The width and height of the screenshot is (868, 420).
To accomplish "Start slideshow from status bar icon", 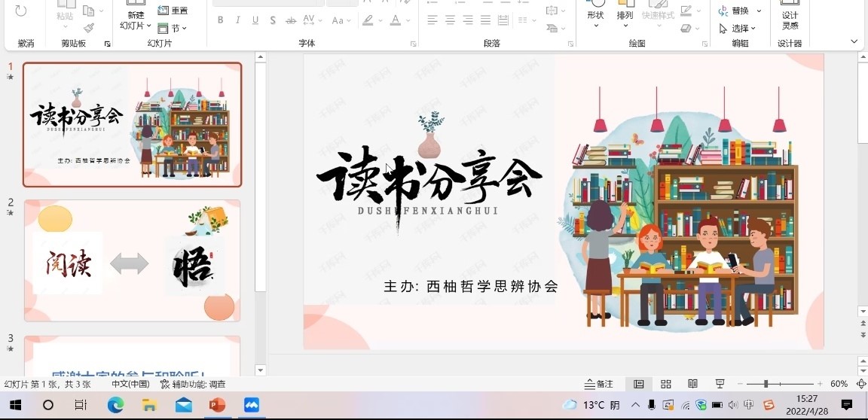I will 720,384.
